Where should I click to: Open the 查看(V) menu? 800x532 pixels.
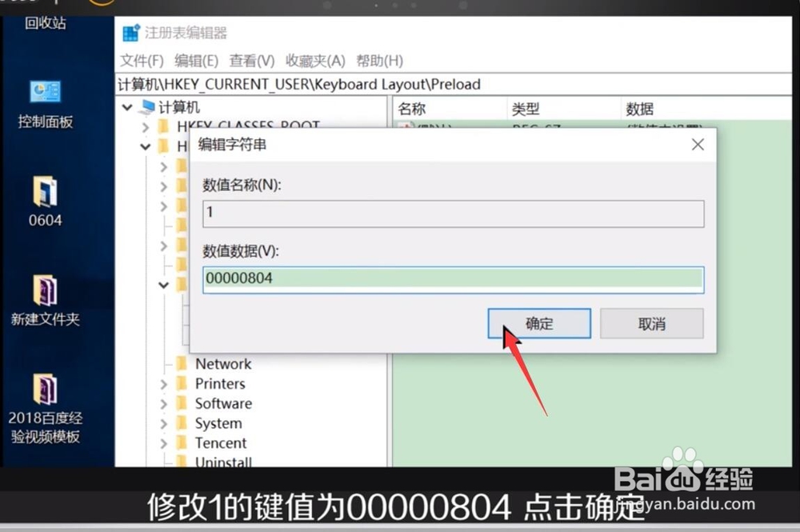[251, 61]
